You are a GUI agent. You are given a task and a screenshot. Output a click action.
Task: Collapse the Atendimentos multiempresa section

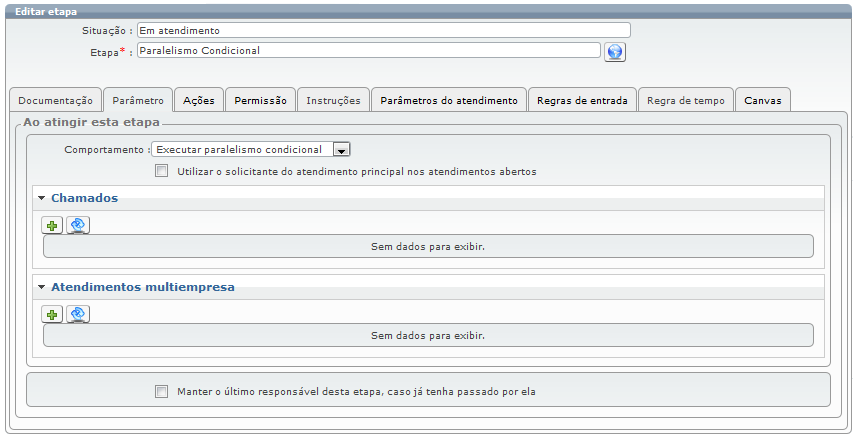pyautogui.click(x=42, y=287)
